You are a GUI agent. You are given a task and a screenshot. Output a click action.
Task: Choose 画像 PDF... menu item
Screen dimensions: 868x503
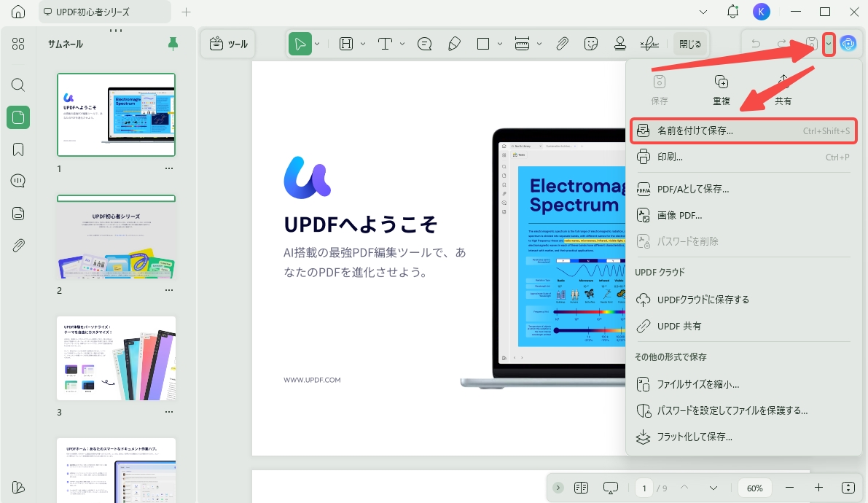pyautogui.click(x=743, y=216)
